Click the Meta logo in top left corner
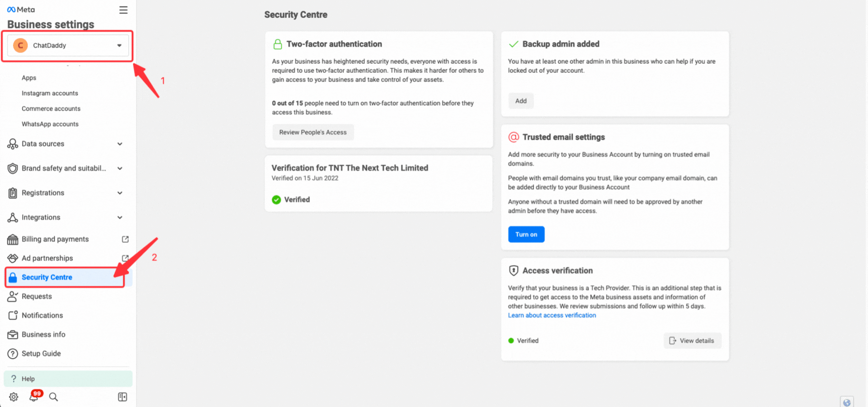 point(20,9)
